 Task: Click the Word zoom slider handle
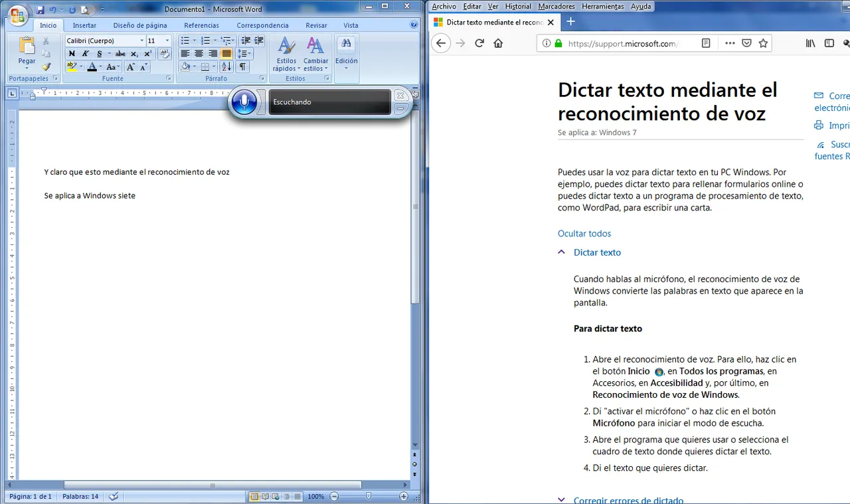(x=369, y=496)
